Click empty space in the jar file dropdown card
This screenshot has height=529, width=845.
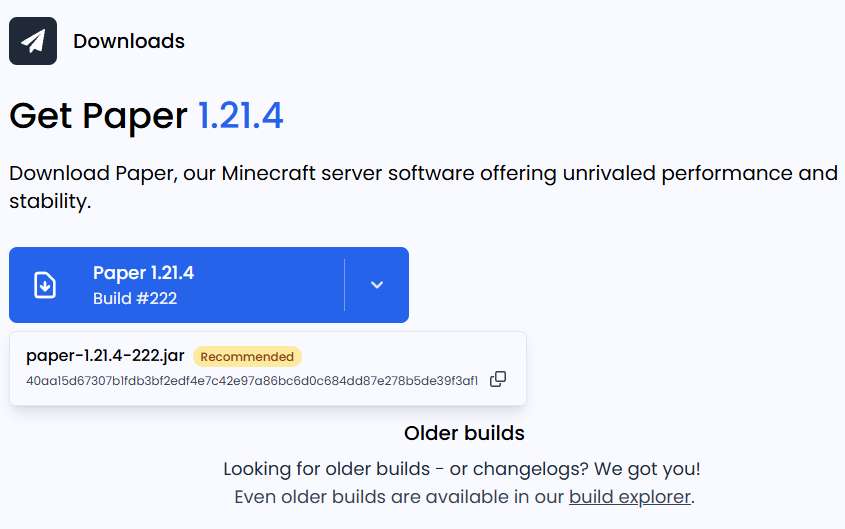410,356
